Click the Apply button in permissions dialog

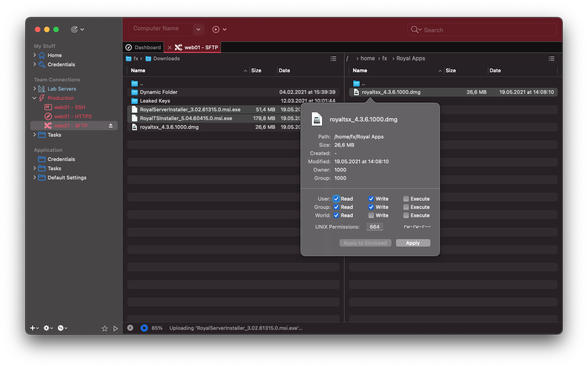[413, 242]
